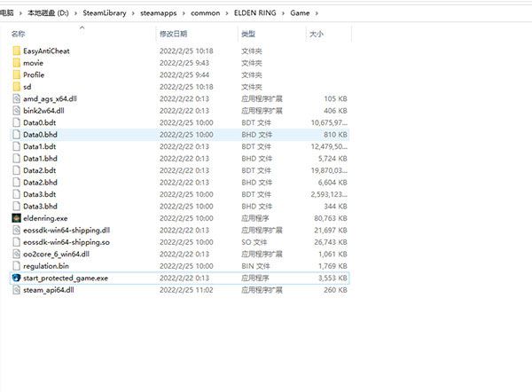This screenshot has width=532, height=392.
Task: Sort by 类型 column header
Action: 248,34
